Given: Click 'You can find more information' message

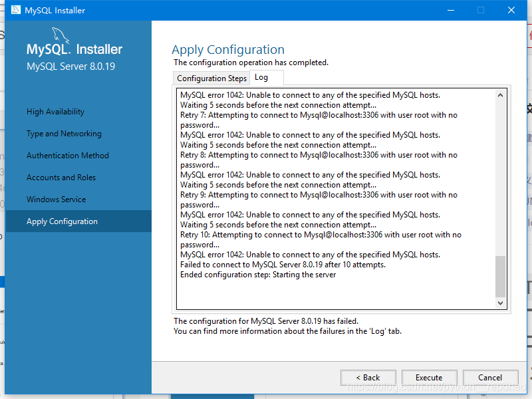Looking at the screenshot, I should click(287, 331).
